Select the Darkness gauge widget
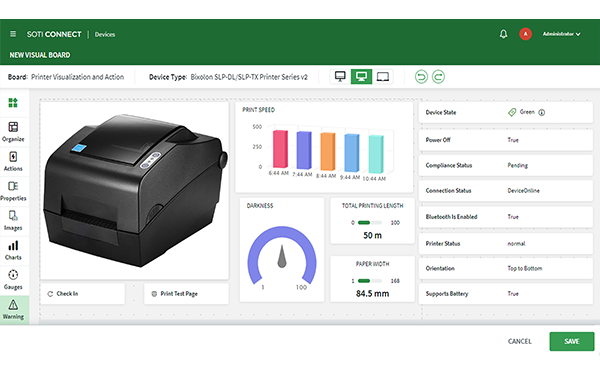The image size is (600, 375). click(282, 250)
